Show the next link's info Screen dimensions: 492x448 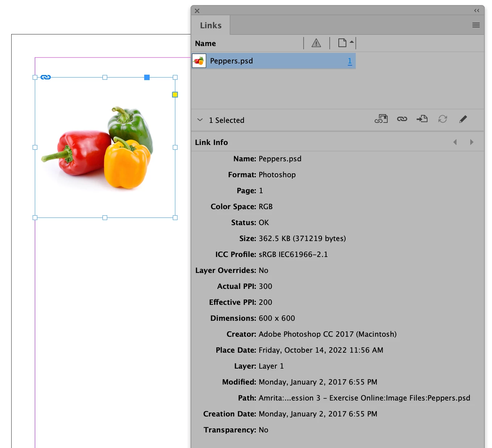(472, 142)
